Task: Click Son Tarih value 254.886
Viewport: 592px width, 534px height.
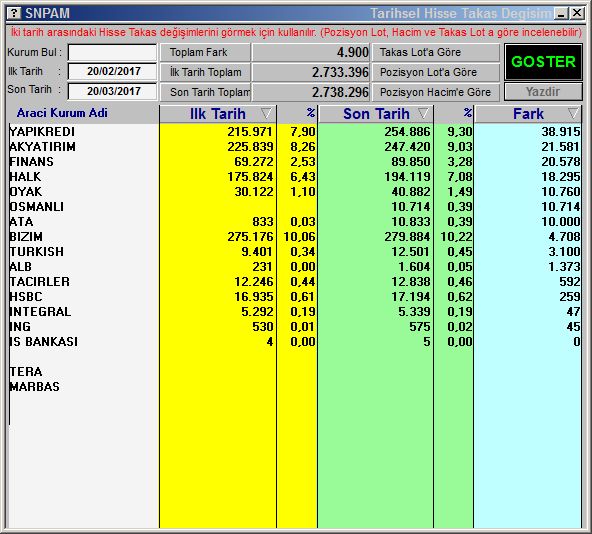Action: pos(407,132)
